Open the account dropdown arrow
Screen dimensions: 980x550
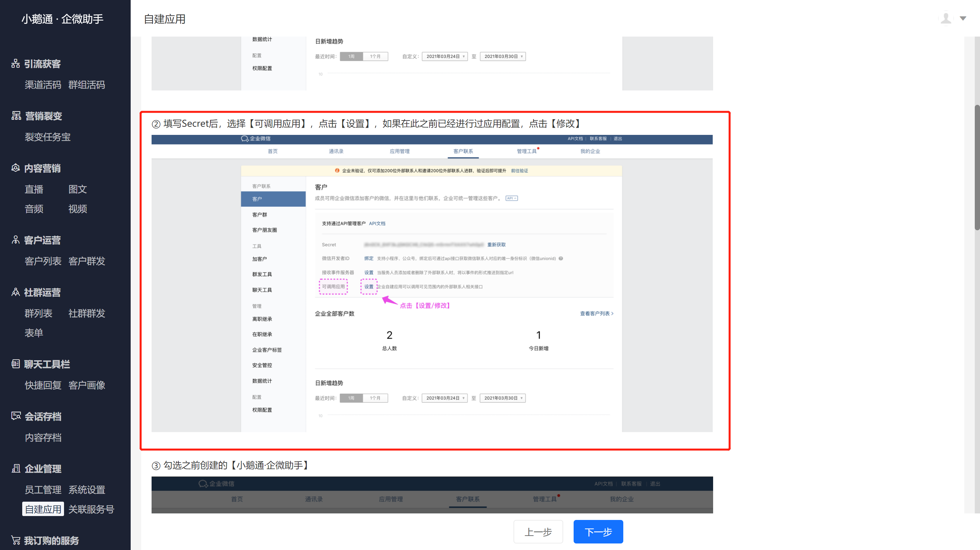(x=963, y=18)
